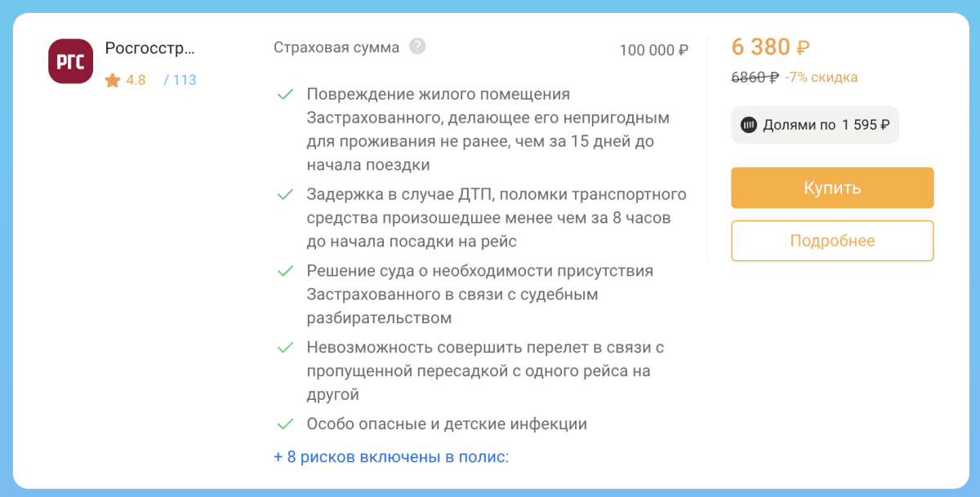This screenshot has width=980, height=497.
Task: Click checkmark beside Невозможность совершить перелет
Action: [285, 348]
